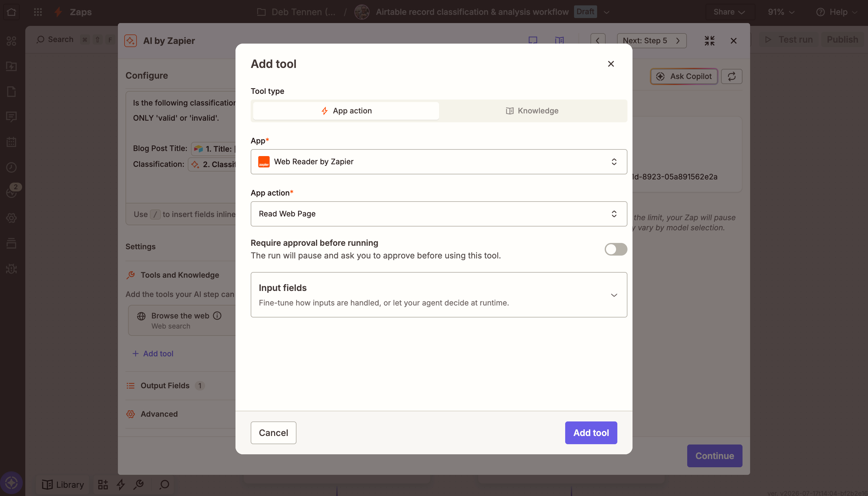
Task: Open the Help dropdown
Action: coord(836,12)
